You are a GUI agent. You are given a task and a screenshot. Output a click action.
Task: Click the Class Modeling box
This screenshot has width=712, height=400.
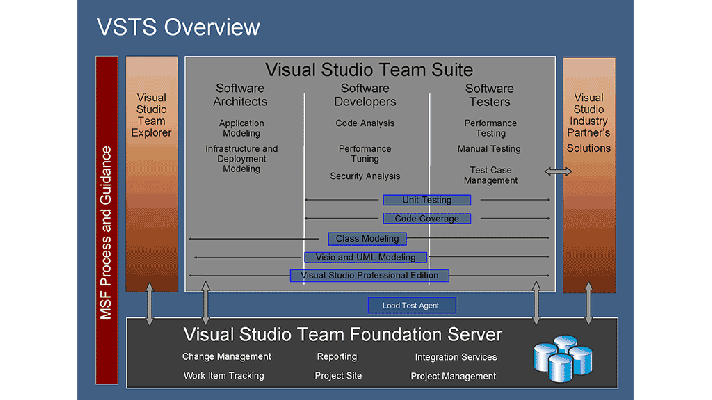coord(367,238)
